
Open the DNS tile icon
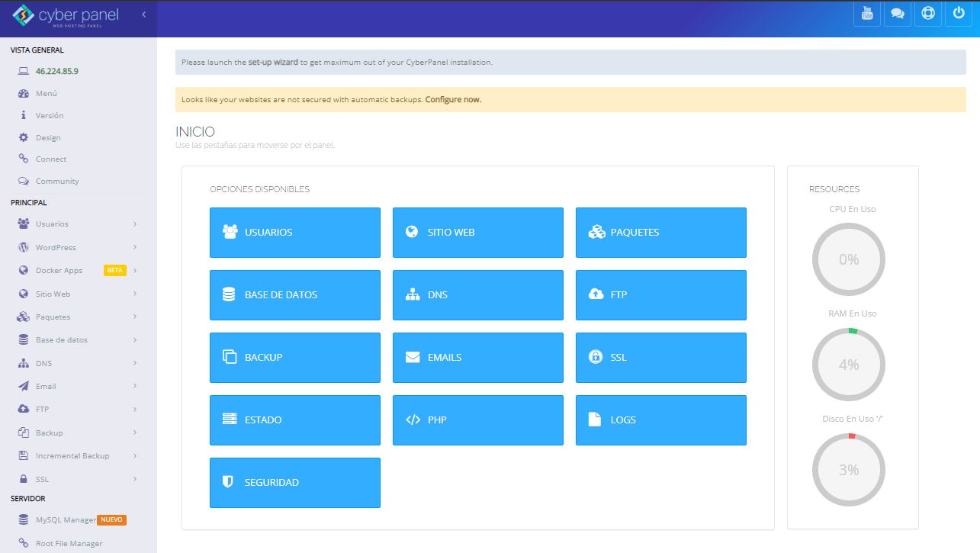tap(413, 294)
